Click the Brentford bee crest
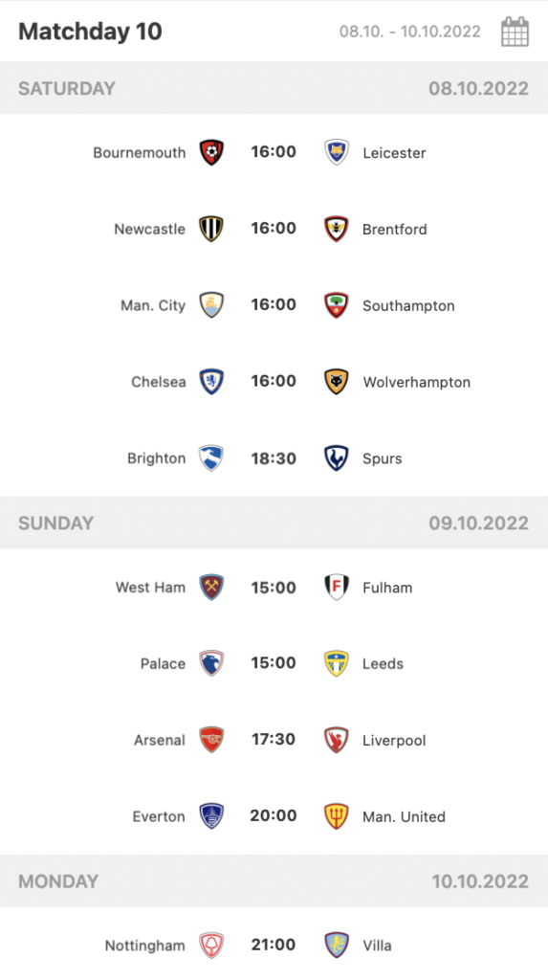Screen dimensions: 548x980 (x=337, y=229)
